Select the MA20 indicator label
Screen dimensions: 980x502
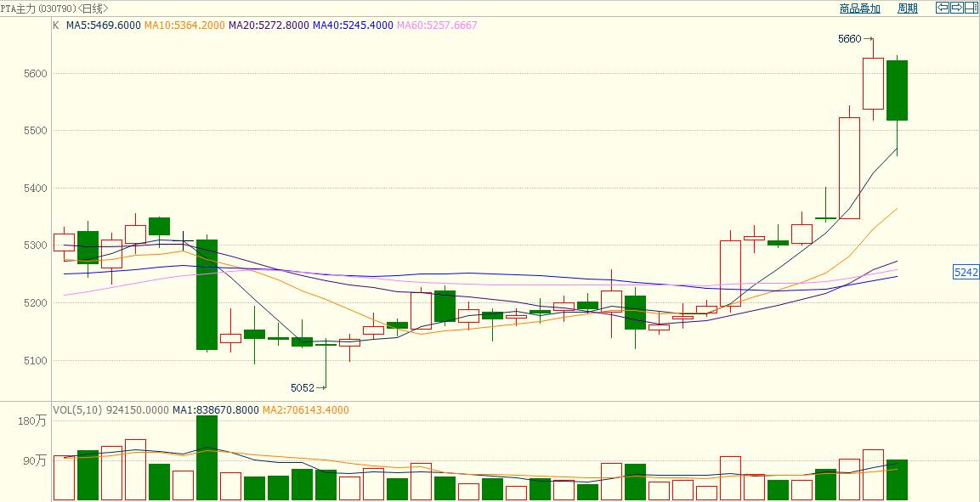tap(269, 25)
